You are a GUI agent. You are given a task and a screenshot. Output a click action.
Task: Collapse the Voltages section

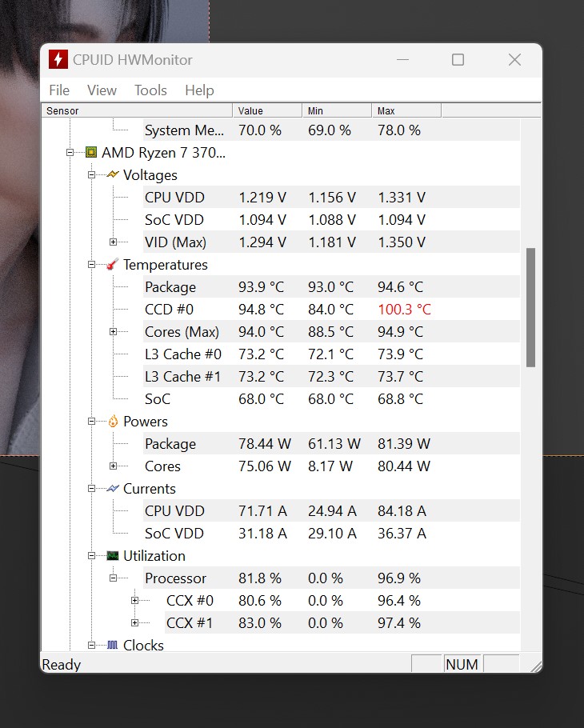[91, 174]
